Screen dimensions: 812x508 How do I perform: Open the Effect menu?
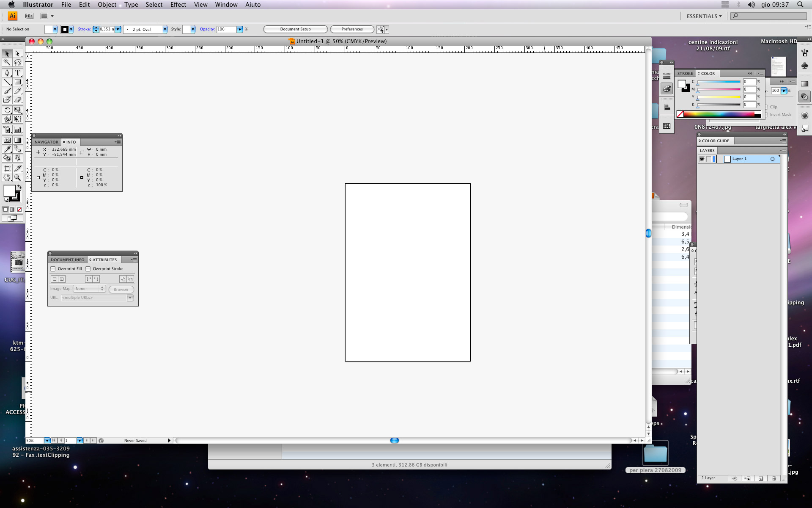tap(178, 5)
